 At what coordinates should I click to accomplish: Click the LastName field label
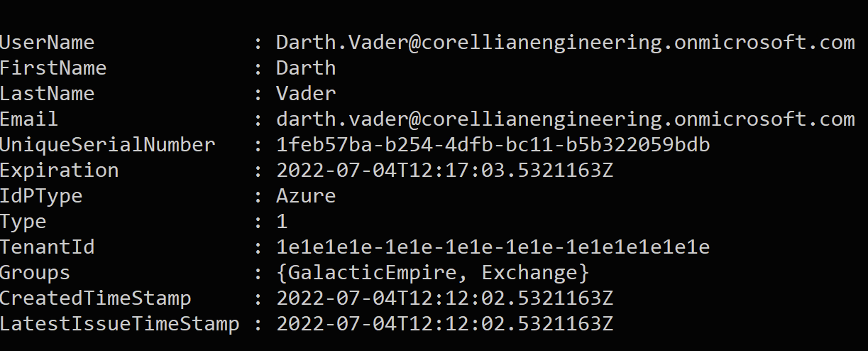pos(47,94)
